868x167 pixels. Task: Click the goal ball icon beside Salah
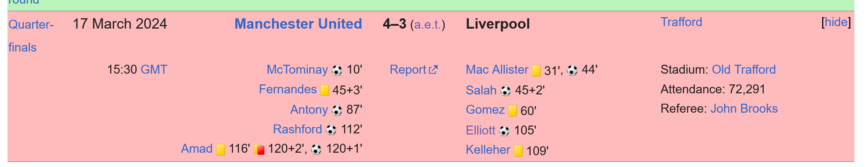pyautogui.click(x=505, y=91)
